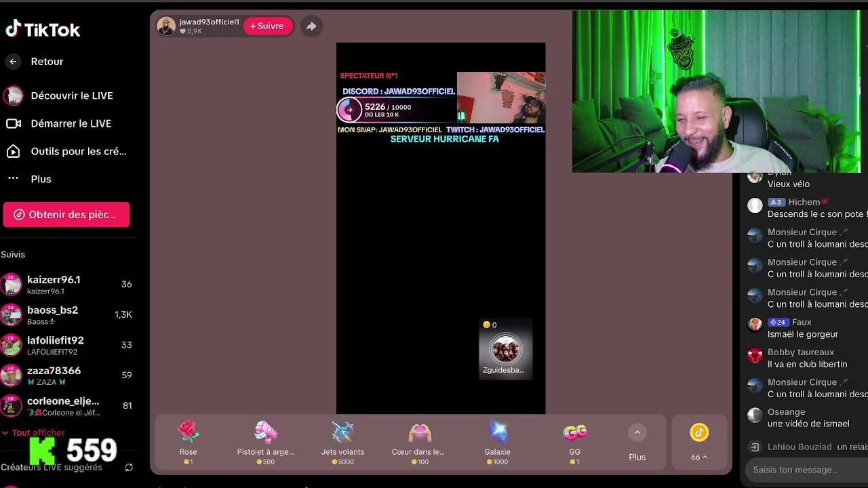Follow the streamer with Suivre button
Image resolution: width=868 pixels, height=488 pixels.
[x=268, y=26]
